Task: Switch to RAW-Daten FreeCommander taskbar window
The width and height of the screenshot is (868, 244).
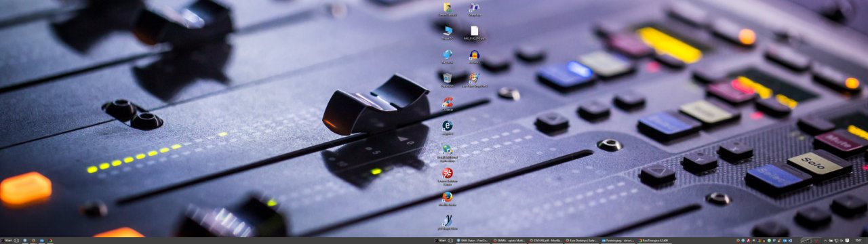Action: pyautogui.click(x=473, y=240)
